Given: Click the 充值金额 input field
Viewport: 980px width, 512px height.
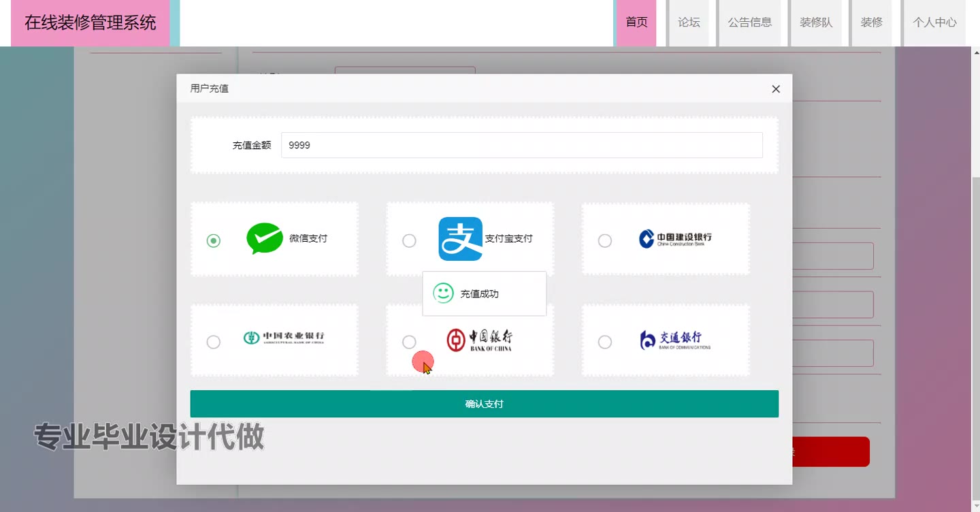Looking at the screenshot, I should pos(522,145).
